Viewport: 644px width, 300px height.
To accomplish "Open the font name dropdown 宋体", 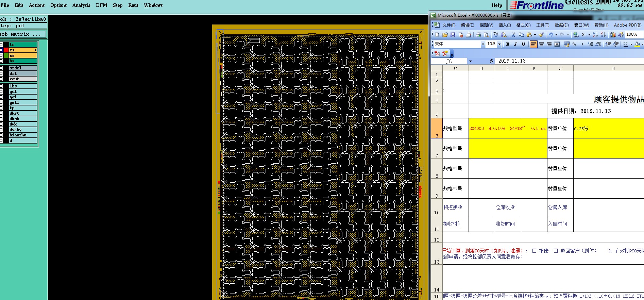I will tap(482, 44).
